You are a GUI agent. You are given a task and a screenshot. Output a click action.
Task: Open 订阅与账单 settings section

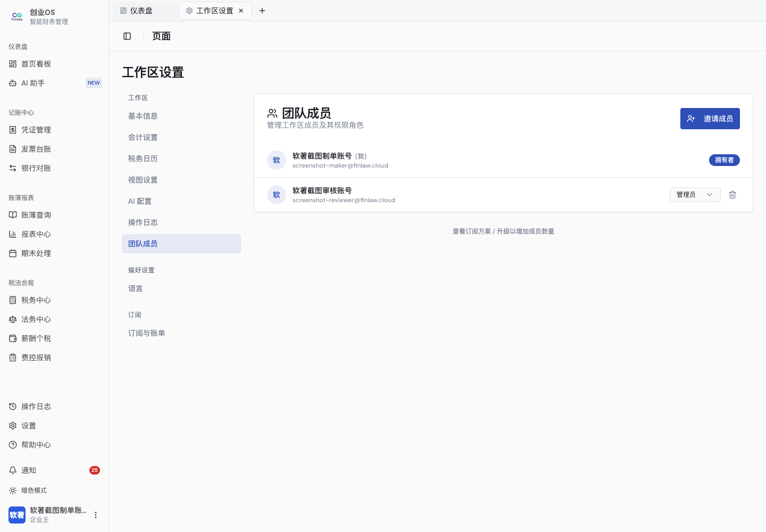pyautogui.click(x=181, y=333)
